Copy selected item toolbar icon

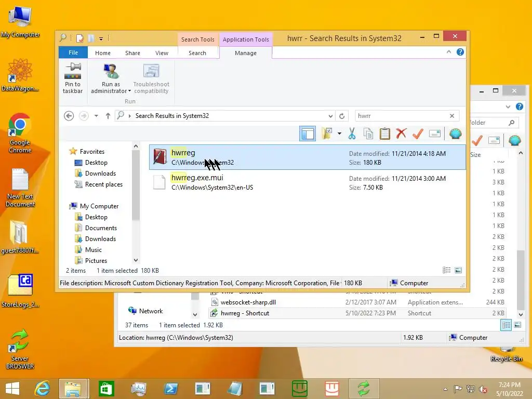pyautogui.click(x=368, y=134)
